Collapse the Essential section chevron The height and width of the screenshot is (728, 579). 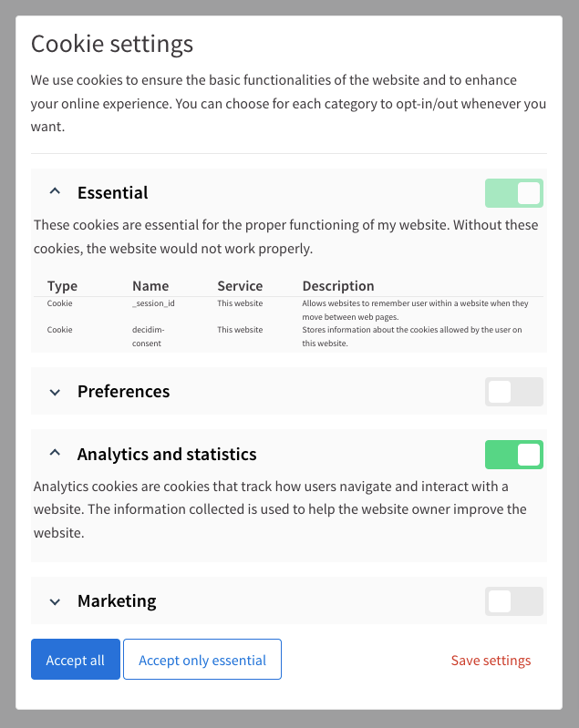click(x=55, y=191)
